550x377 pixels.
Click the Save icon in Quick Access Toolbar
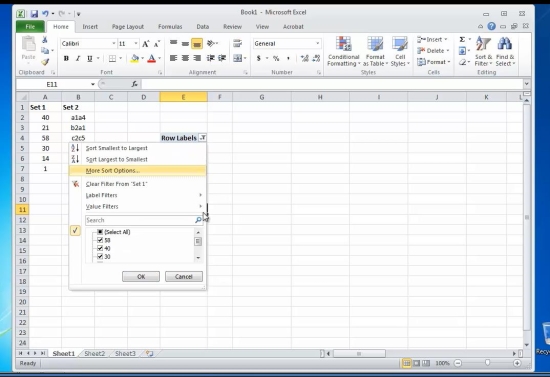pos(34,14)
